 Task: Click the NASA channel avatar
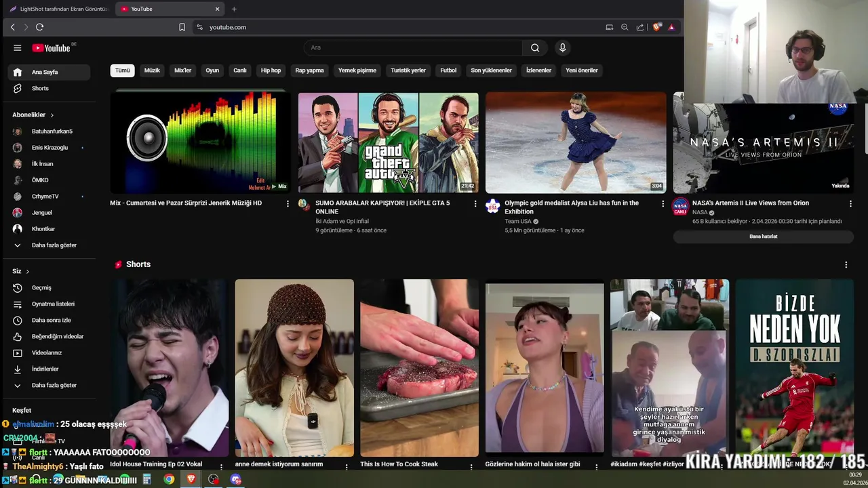coord(680,206)
